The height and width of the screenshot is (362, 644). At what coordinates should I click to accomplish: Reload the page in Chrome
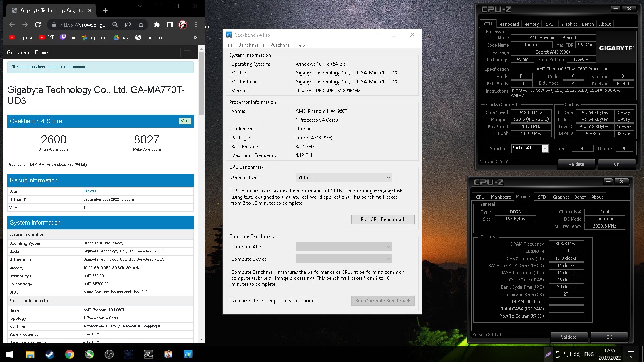(38, 25)
